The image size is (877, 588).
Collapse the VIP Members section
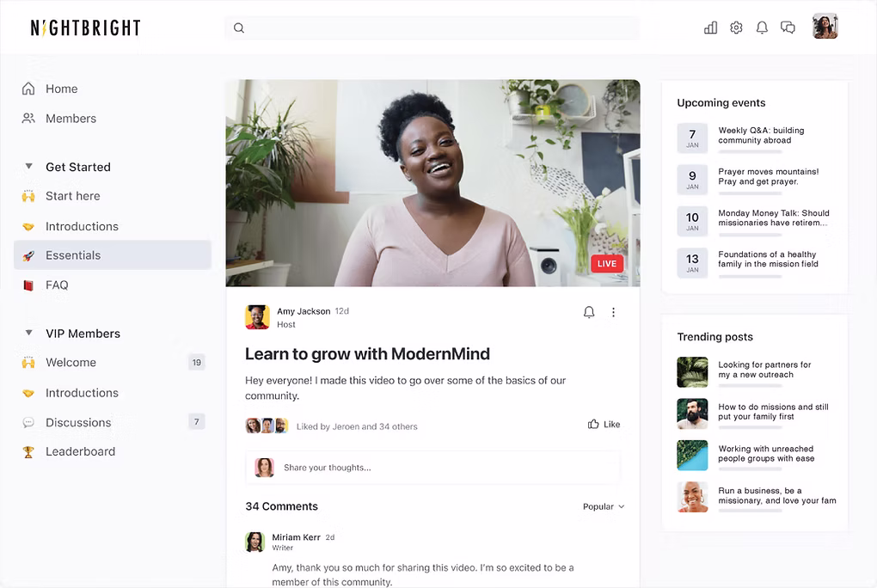pos(28,333)
